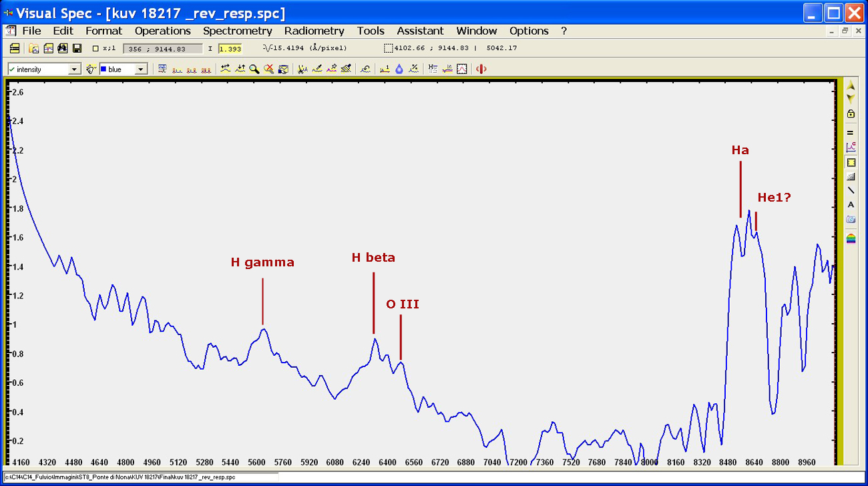Open the intensity series dropdown
The width and height of the screenshot is (868, 486).
(x=74, y=69)
